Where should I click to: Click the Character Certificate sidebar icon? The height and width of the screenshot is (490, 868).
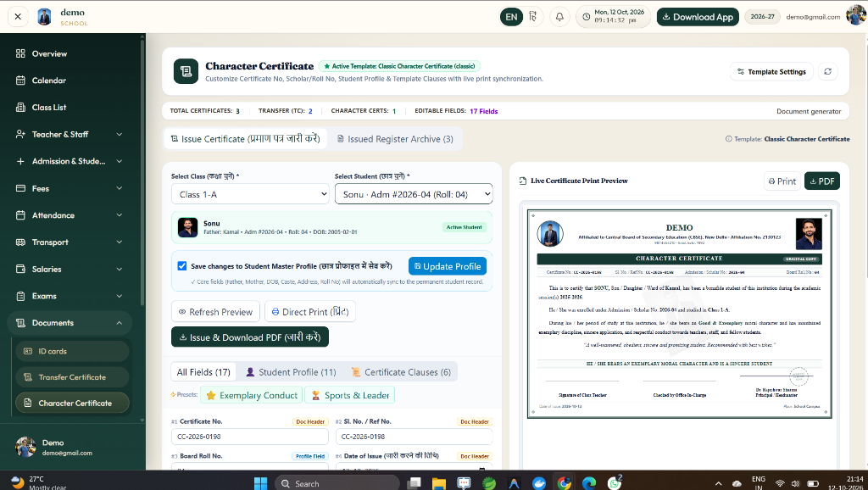pos(27,403)
